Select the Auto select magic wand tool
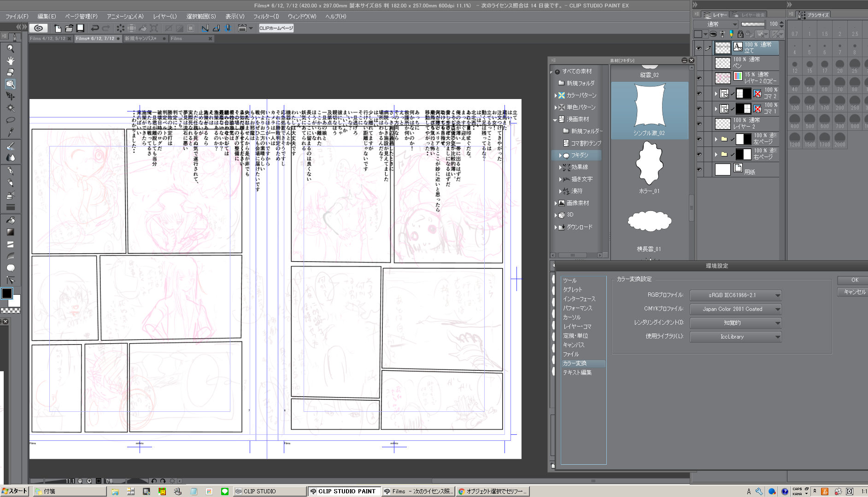 [10, 108]
